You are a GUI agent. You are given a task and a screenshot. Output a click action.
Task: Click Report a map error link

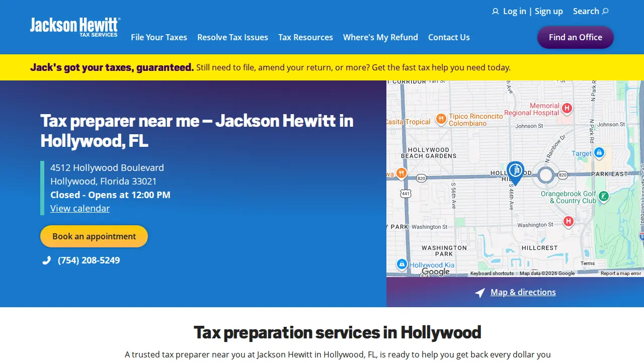tap(621, 274)
